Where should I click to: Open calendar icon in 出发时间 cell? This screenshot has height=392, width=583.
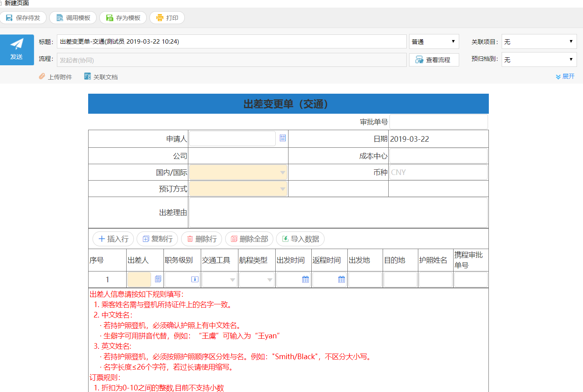(305, 279)
